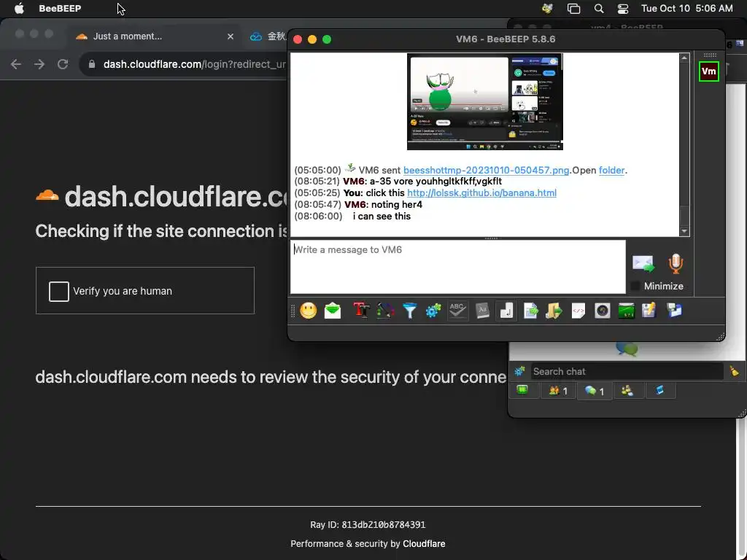This screenshot has width=747, height=560.
Task: Select the chats bubble tab showing 1
Action: pyautogui.click(x=595, y=391)
